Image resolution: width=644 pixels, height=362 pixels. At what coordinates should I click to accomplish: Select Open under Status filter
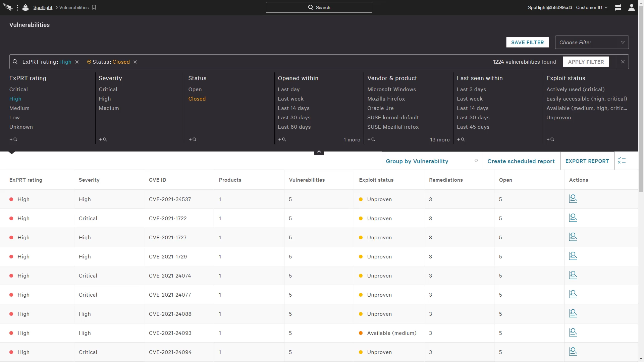195,89
